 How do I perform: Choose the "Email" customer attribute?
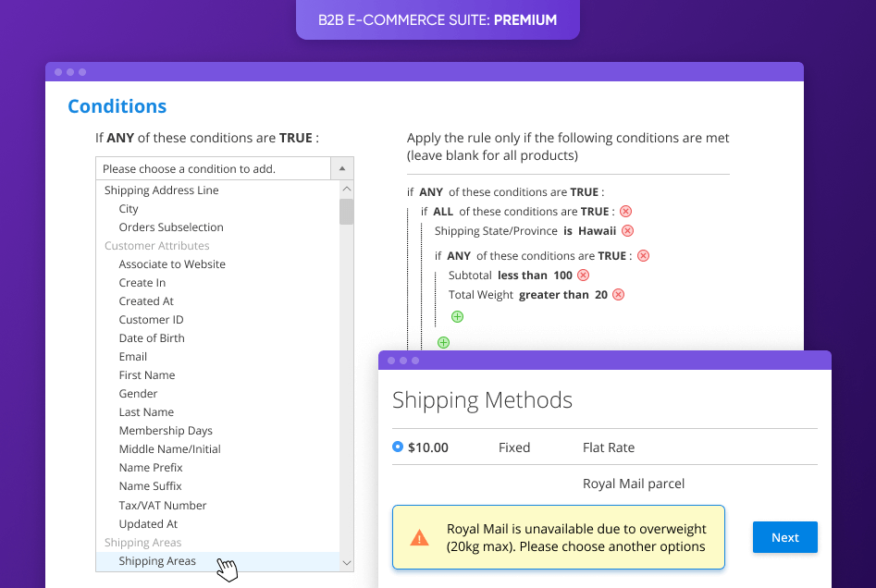(132, 356)
